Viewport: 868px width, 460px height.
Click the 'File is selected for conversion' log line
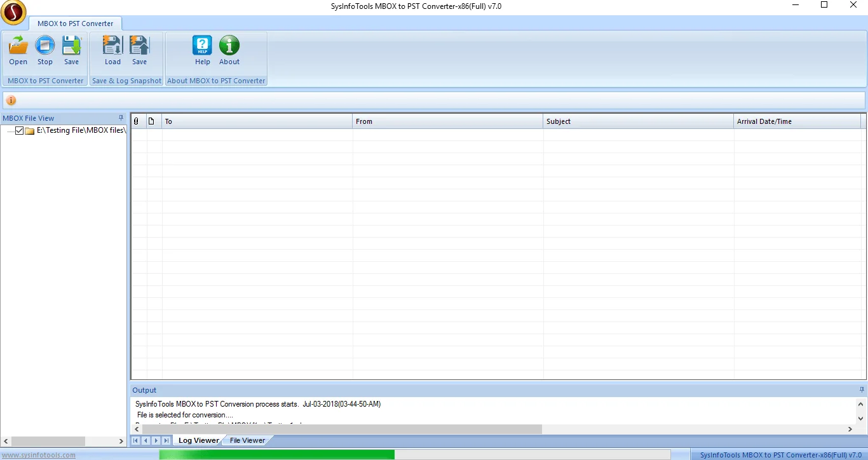(185, 415)
